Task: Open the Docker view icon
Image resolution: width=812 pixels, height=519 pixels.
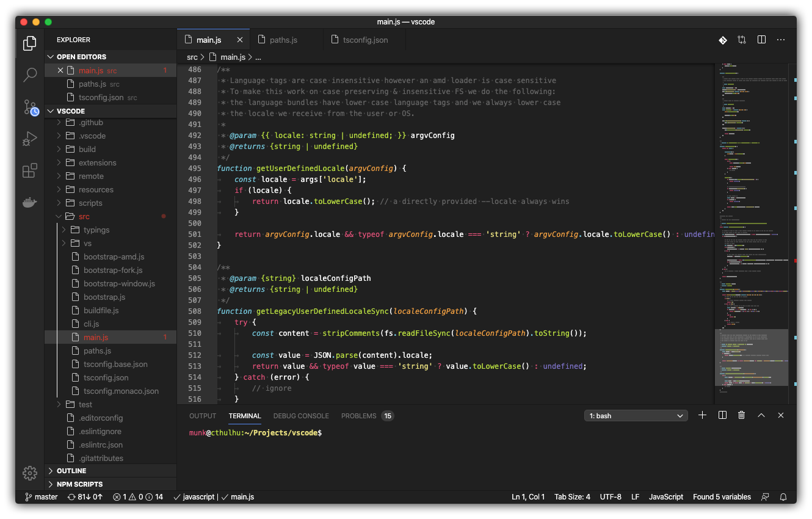Action: click(30, 202)
